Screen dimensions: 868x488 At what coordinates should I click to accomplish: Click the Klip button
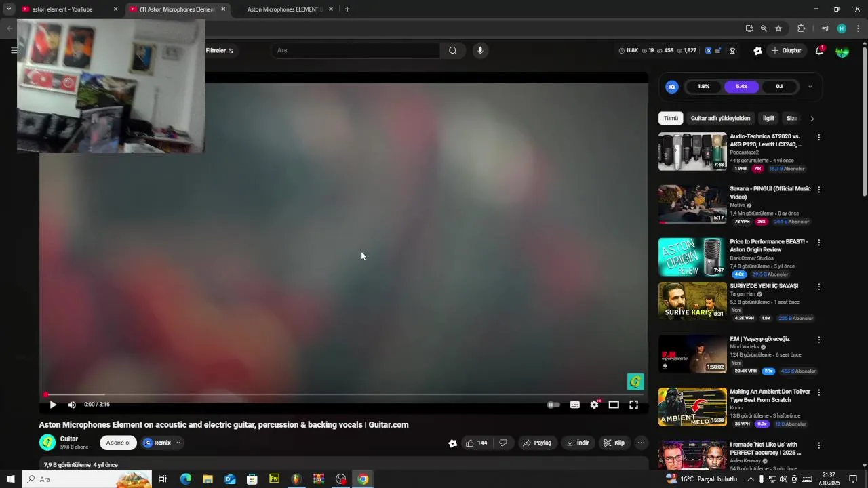click(614, 443)
